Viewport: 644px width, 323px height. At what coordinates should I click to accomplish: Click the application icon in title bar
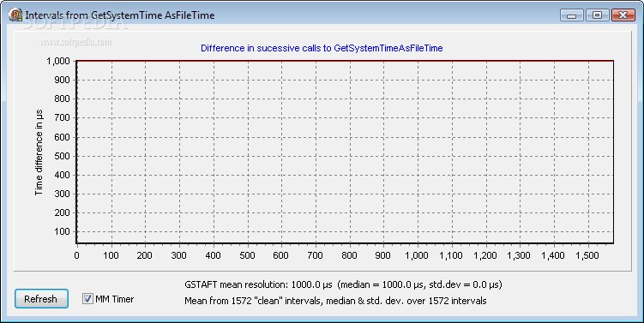tap(15, 15)
